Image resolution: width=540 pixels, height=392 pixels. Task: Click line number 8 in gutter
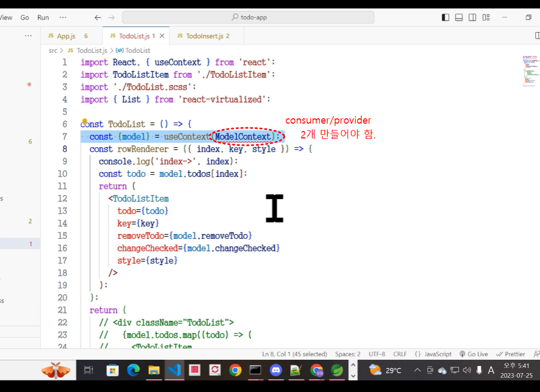tap(65, 149)
